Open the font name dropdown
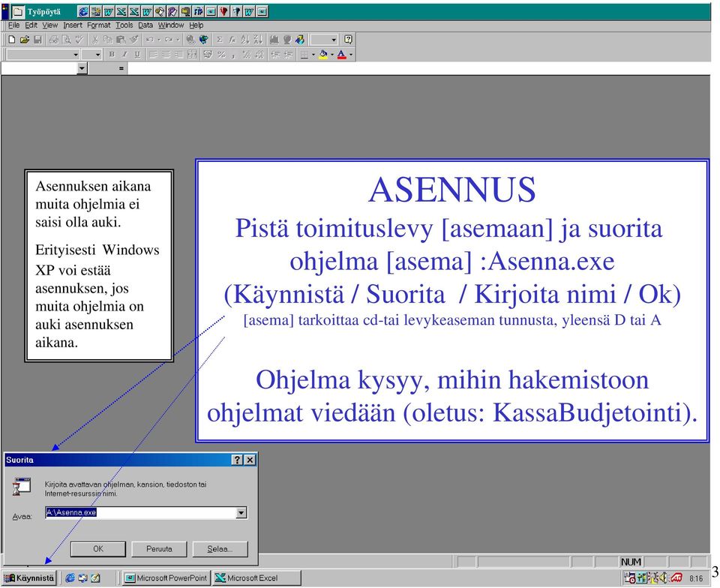The height and width of the screenshot is (588, 720). [x=76, y=55]
